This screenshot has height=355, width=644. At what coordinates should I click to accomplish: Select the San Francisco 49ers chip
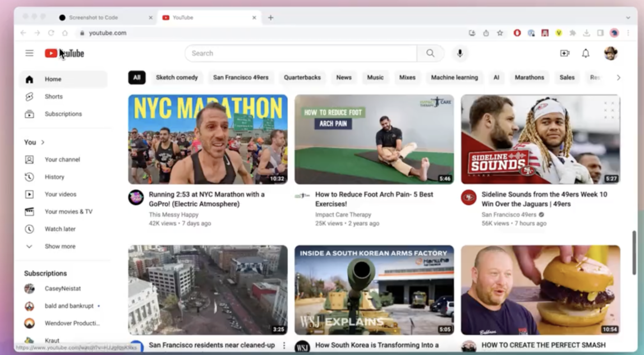(x=241, y=78)
